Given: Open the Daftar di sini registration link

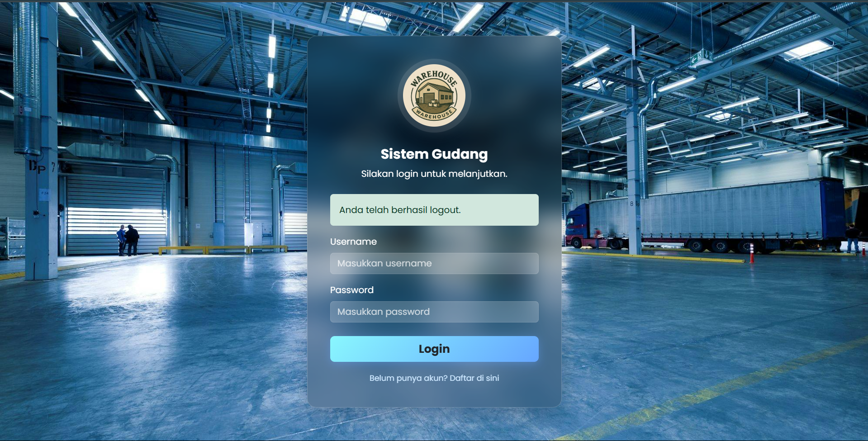Looking at the screenshot, I should [x=474, y=378].
